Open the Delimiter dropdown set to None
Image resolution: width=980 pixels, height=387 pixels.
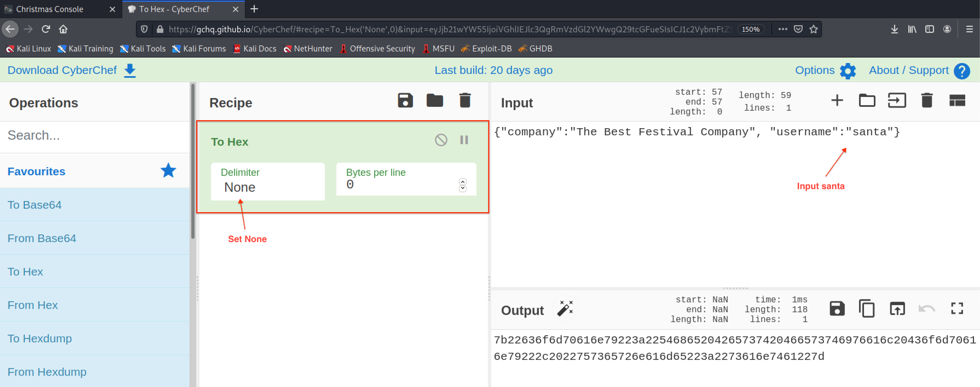267,182
